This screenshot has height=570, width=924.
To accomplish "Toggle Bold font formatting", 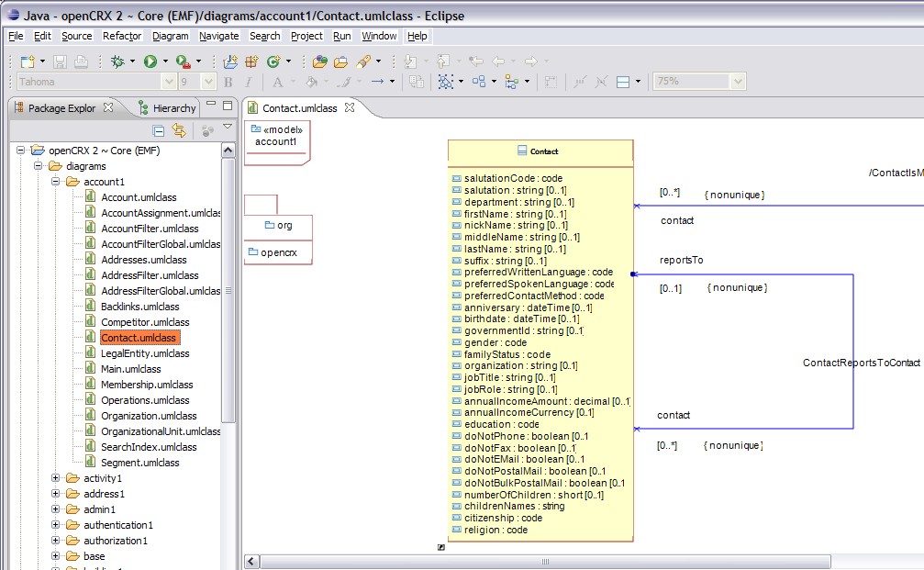I will 228,82.
